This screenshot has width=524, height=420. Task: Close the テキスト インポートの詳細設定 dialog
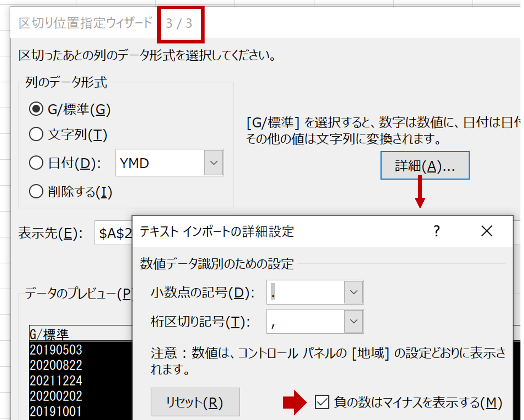pos(486,231)
